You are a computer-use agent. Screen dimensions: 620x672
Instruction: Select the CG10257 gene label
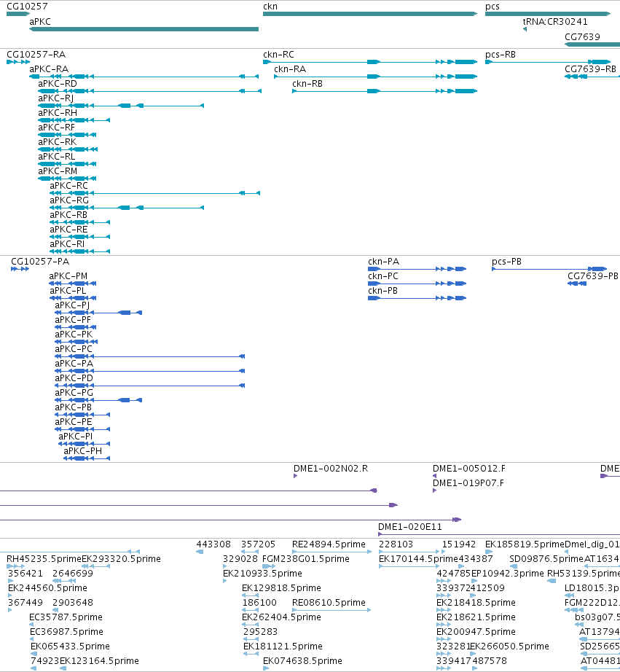[x=27, y=7]
